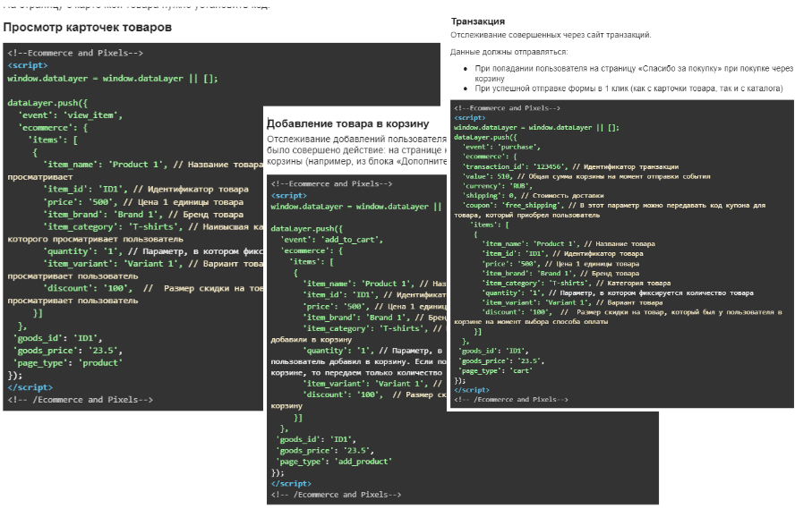Click the 'shipping': 0 line
The width and height of the screenshot is (812, 509).
point(534,196)
